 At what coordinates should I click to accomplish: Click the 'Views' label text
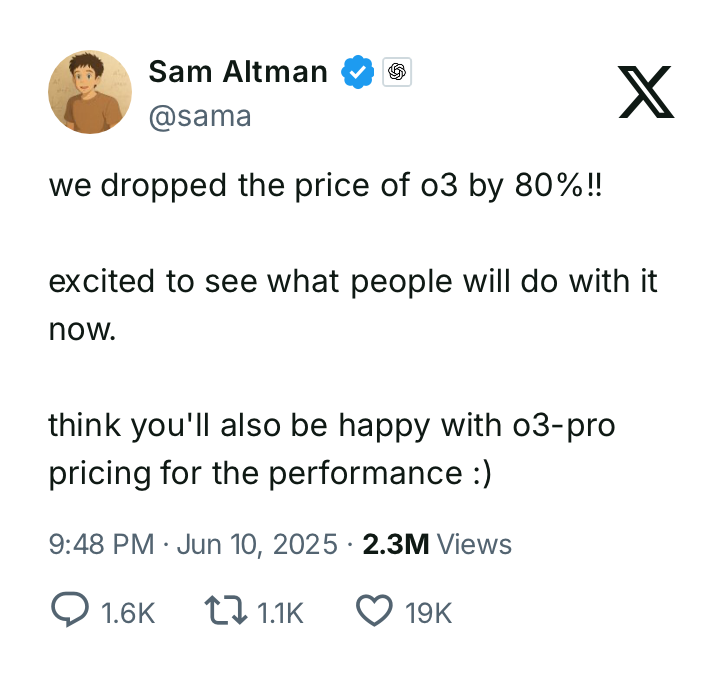click(474, 544)
